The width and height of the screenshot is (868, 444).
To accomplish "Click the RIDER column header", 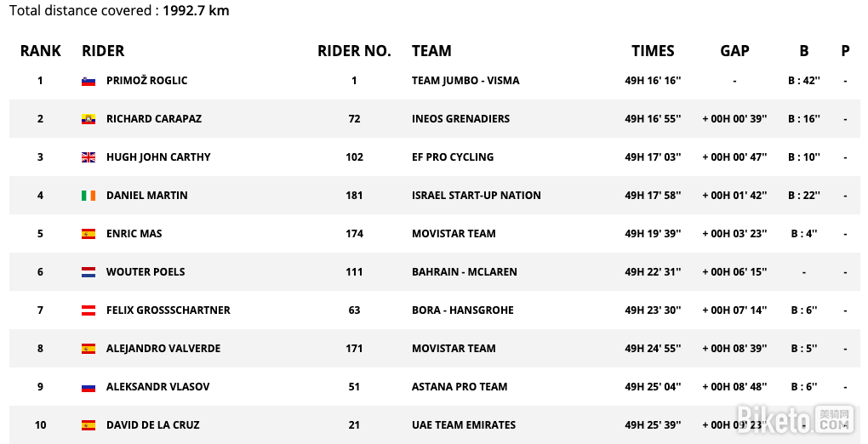I will pyautogui.click(x=103, y=51).
